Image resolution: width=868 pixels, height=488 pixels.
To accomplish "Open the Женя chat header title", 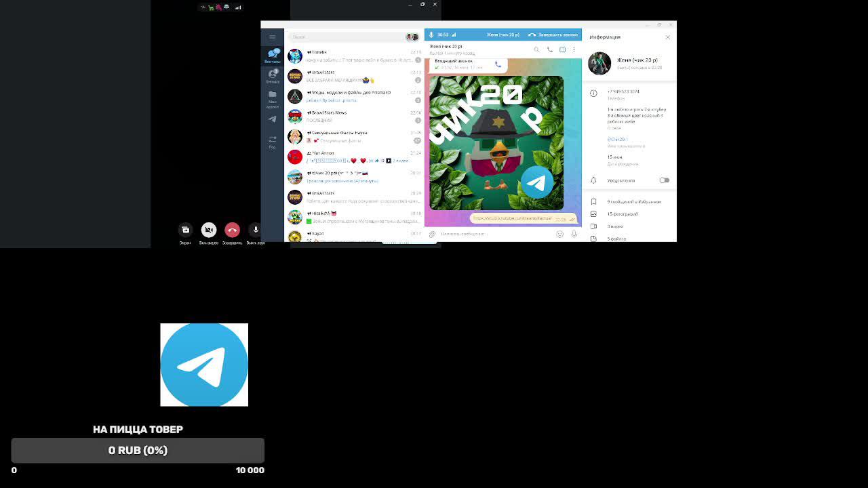I will (446, 47).
